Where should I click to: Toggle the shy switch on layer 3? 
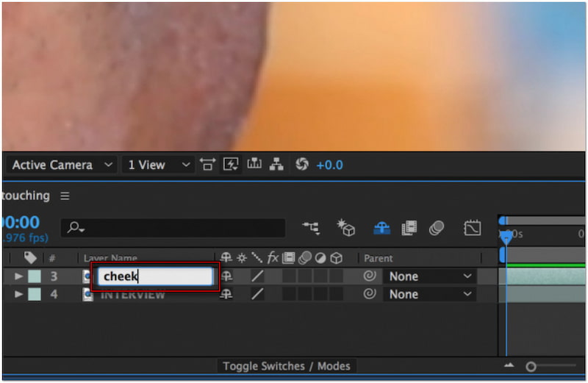226,276
